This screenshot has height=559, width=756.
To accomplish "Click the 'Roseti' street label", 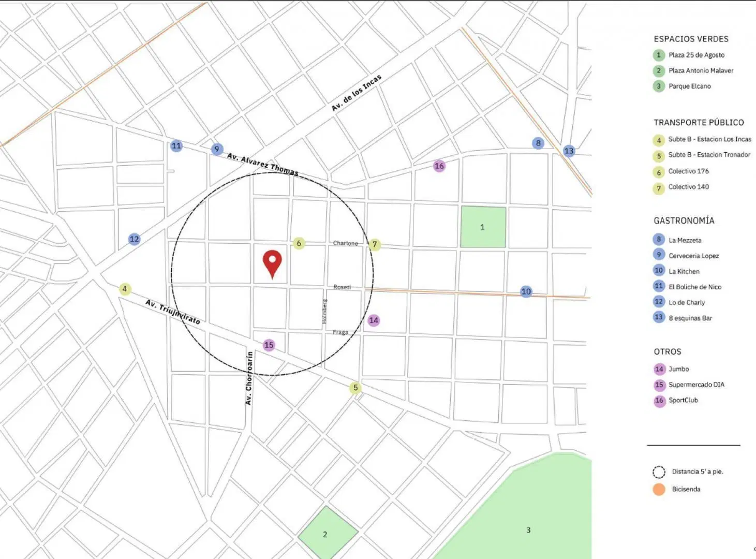I will click(x=342, y=287).
